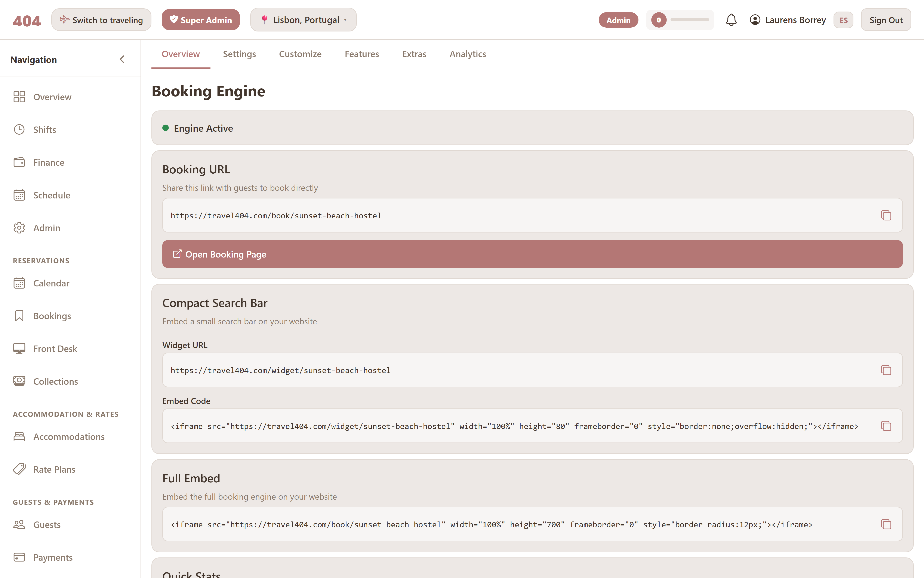Image resolution: width=924 pixels, height=578 pixels.
Task: Click the external link icon on Open Booking Page
Action: click(177, 254)
